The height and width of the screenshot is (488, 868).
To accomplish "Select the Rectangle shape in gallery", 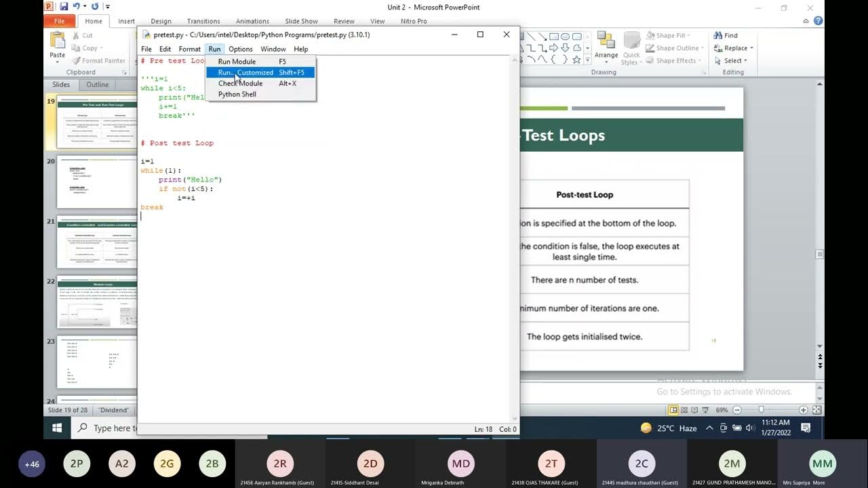I will click(554, 37).
